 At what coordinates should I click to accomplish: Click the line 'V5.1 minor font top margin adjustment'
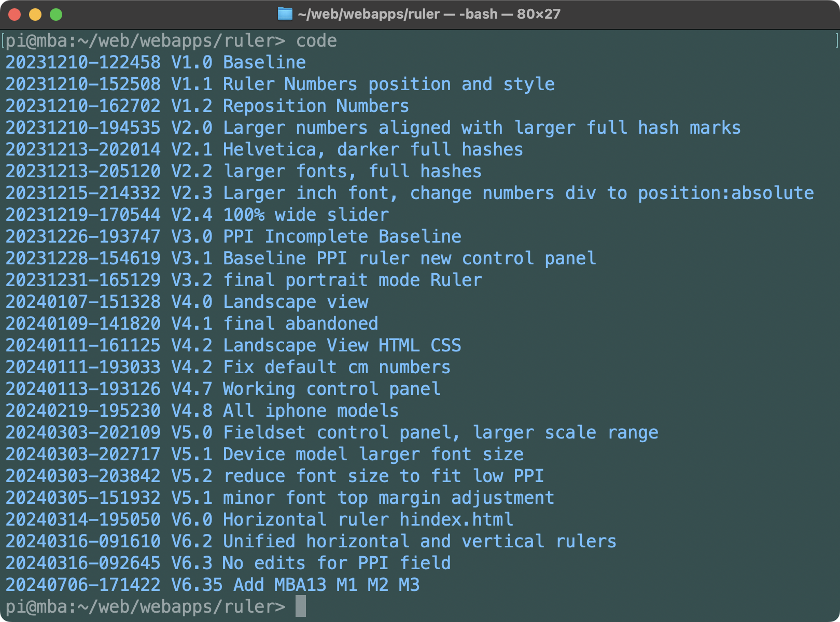(363, 498)
